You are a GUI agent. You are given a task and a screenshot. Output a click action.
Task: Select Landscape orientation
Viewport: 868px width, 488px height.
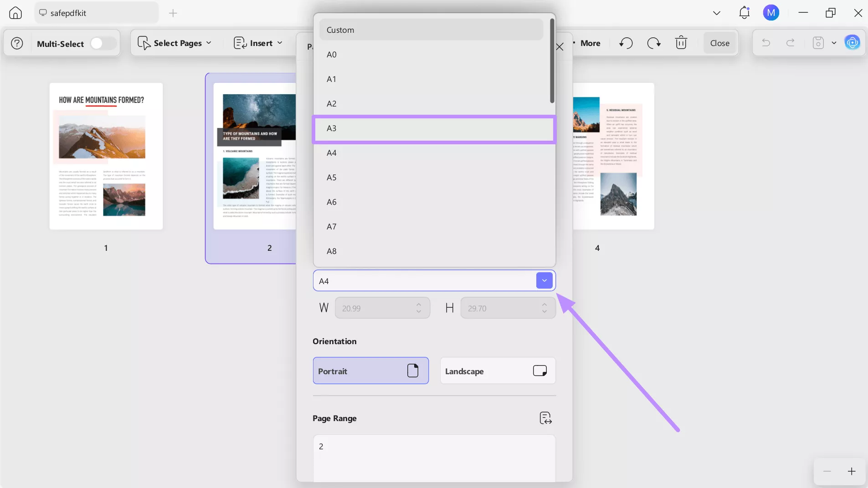(x=498, y=371)
